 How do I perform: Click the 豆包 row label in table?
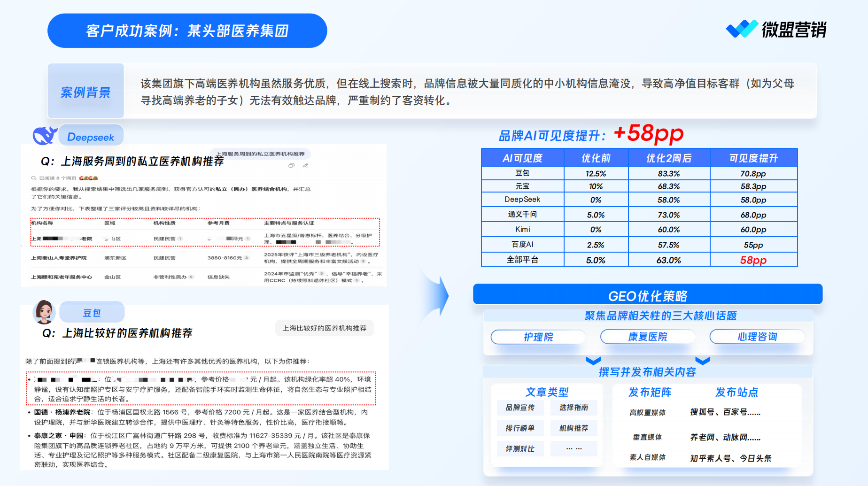(522, 173)
